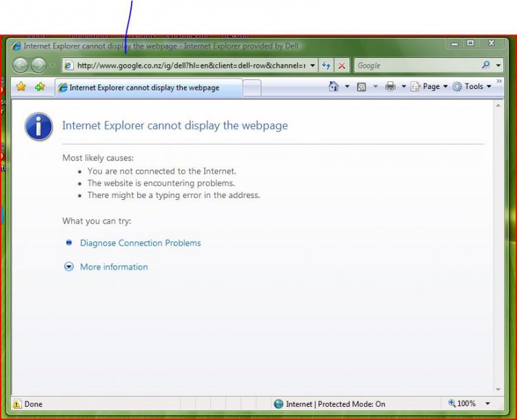Click the Forward navigation button

tap(39, 65)
